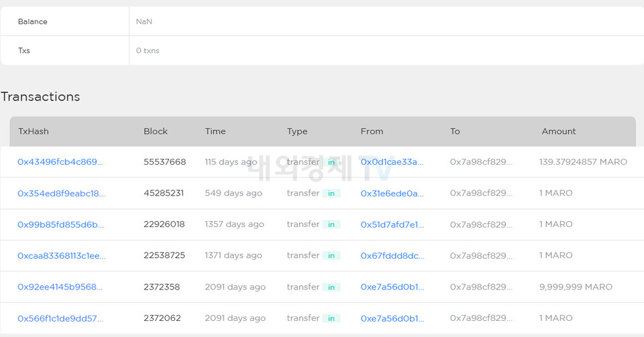
Task: Select block number 22538725
Action: (x=164, y=255)
